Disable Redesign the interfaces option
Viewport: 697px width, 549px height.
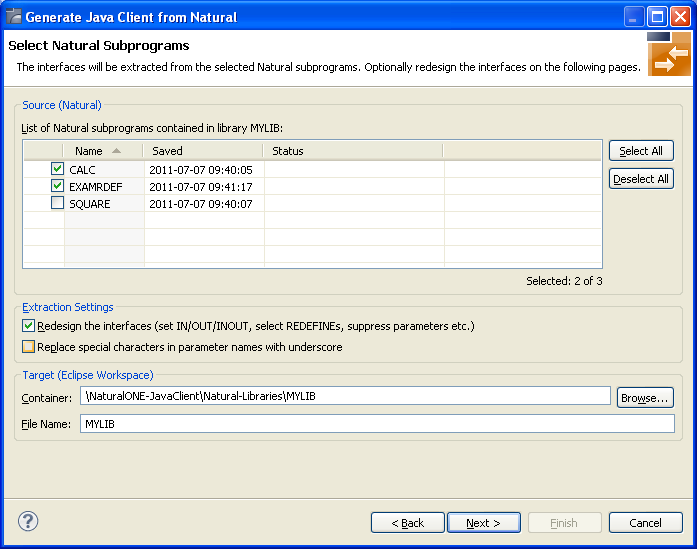point(28,326)
